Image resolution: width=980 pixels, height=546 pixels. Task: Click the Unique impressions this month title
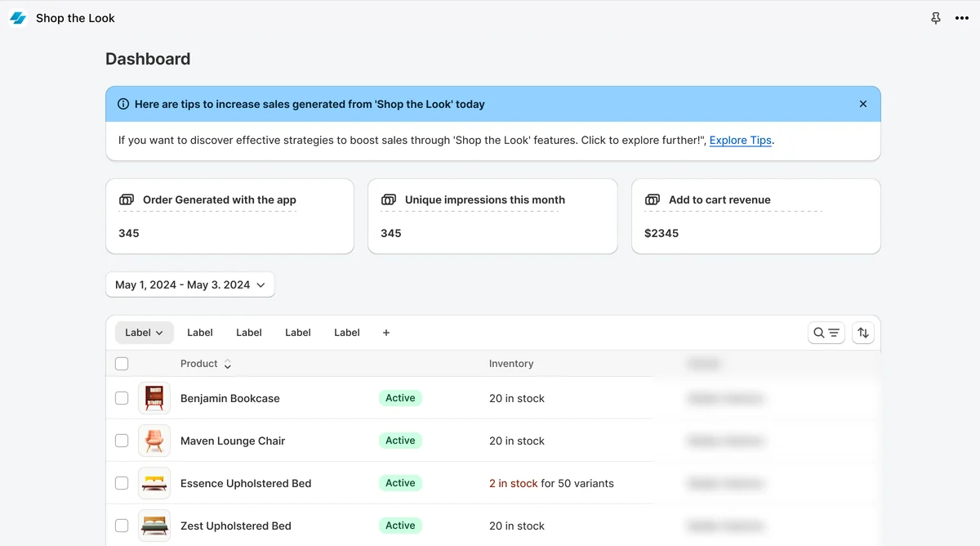point(485,199)
